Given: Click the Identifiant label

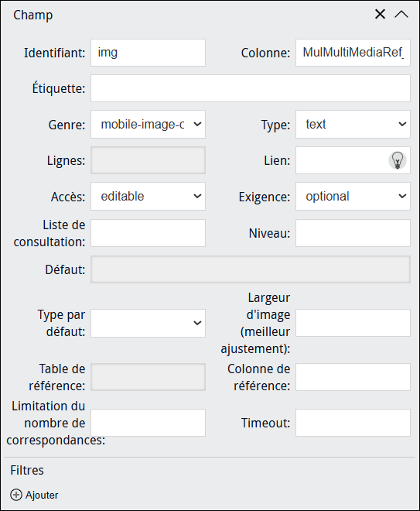Looking at the screenshot, I should coord(54,53).
